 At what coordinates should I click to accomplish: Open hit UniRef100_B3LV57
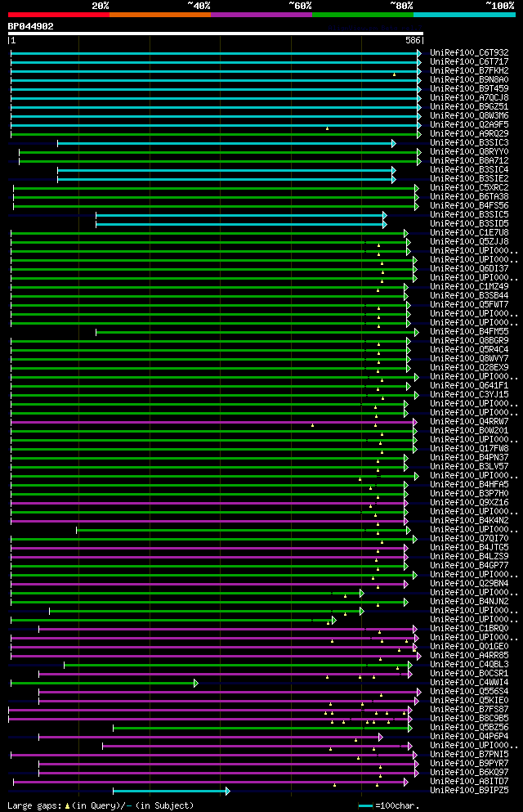pyautogui.click(x=469, y=467)
